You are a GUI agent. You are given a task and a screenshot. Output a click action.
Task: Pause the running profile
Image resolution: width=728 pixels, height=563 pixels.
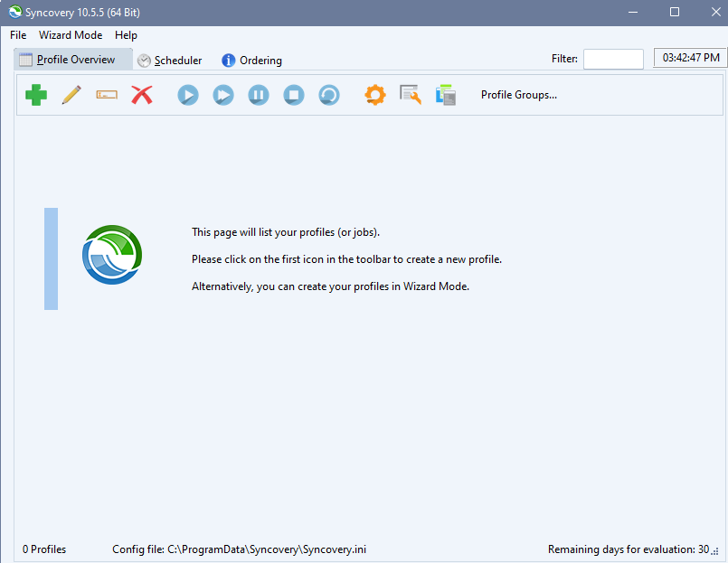pos(259,95)
